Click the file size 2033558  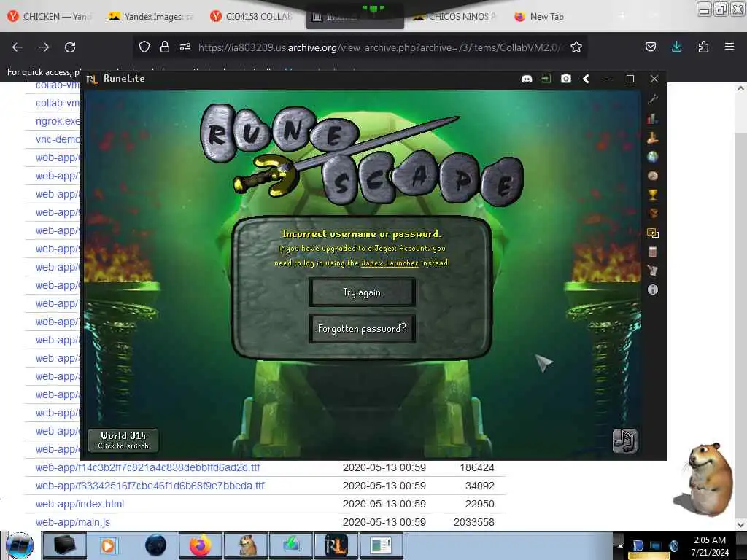[474, 522]
